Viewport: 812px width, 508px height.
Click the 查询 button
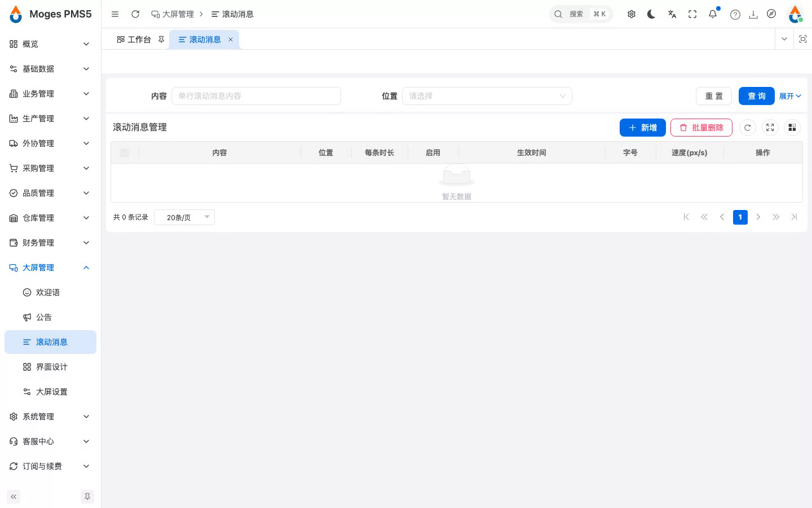757,96
